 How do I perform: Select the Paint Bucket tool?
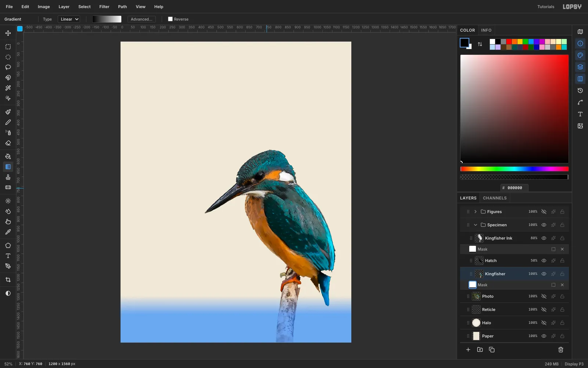[8, 156]
